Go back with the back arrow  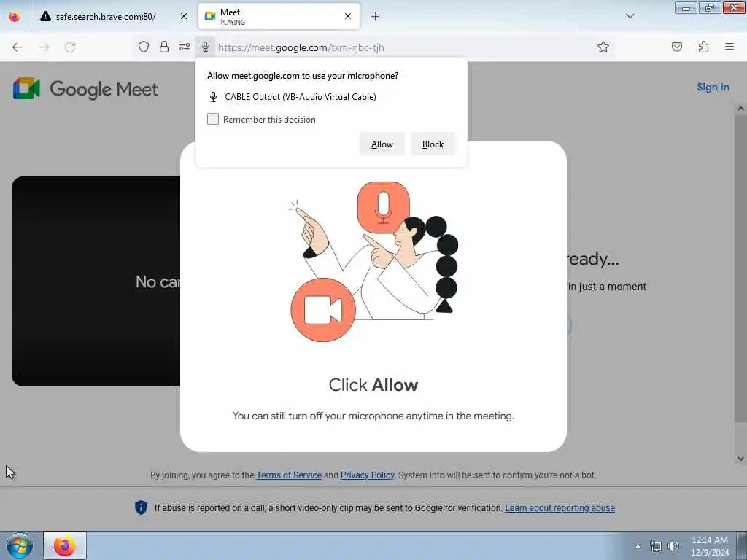coord(18,47)
